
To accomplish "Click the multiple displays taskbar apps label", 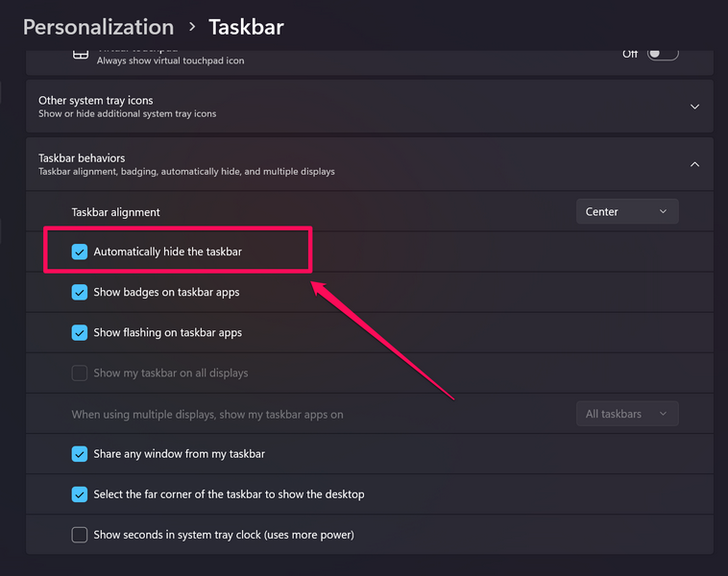I will point(206,414).
